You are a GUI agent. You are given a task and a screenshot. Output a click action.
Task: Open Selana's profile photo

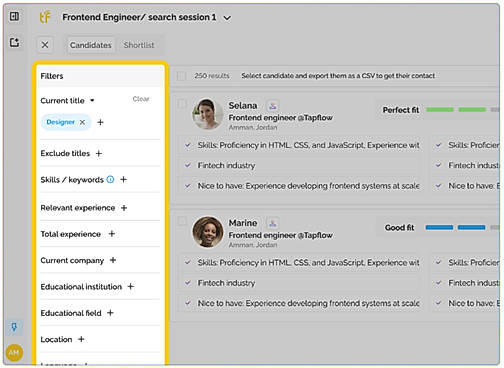point(207,114)
